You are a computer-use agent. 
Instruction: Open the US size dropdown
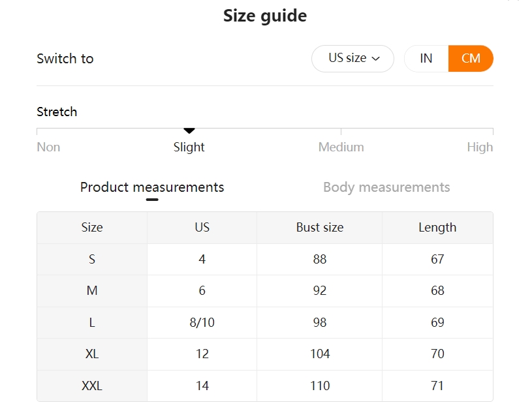352,58
